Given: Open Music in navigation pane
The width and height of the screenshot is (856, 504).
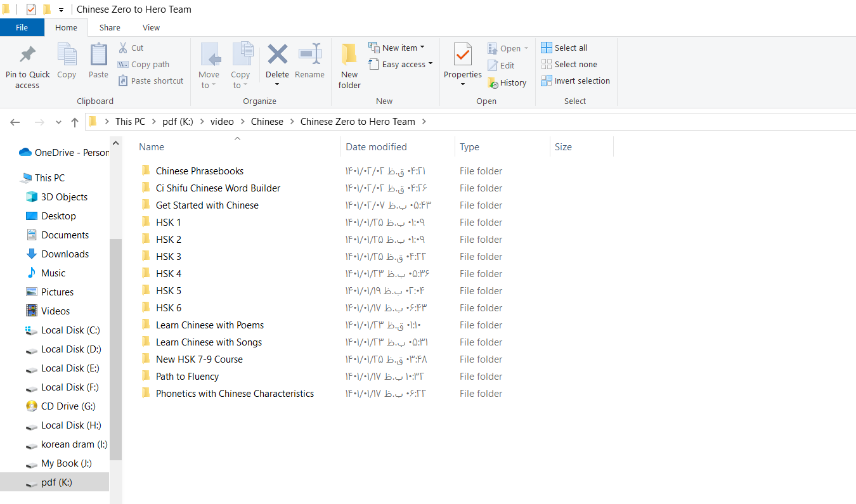Looking at the screenshot, I should point(46,273).
